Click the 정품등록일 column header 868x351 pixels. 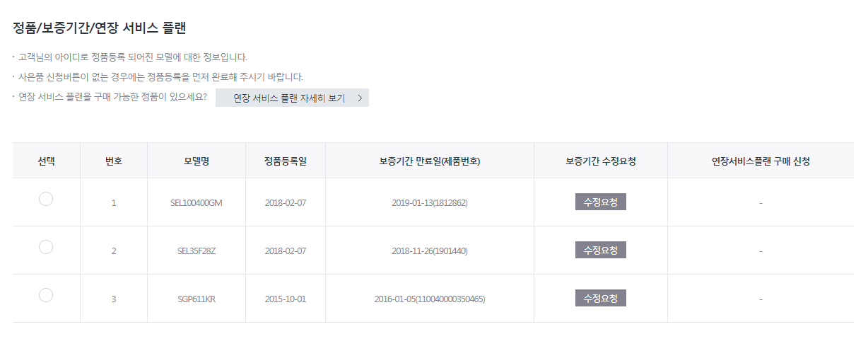[286, 161]
